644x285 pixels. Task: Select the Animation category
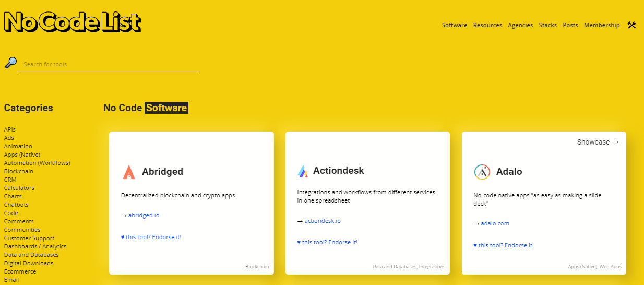coord(18,146)
